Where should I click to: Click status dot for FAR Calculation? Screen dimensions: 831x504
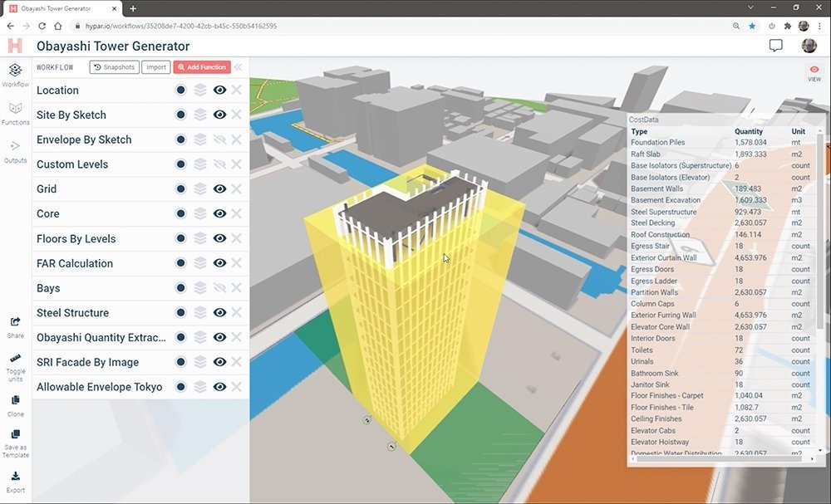(180, 263)
